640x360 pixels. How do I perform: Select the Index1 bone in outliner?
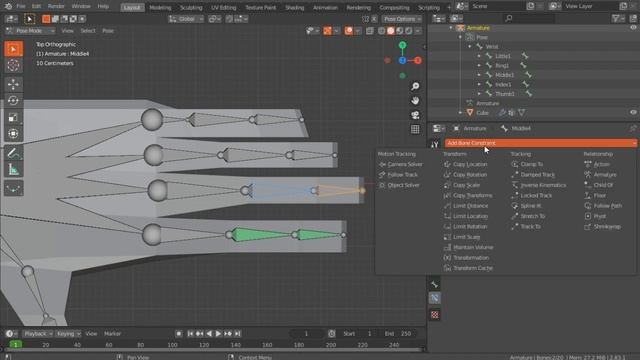coord(503,84)
